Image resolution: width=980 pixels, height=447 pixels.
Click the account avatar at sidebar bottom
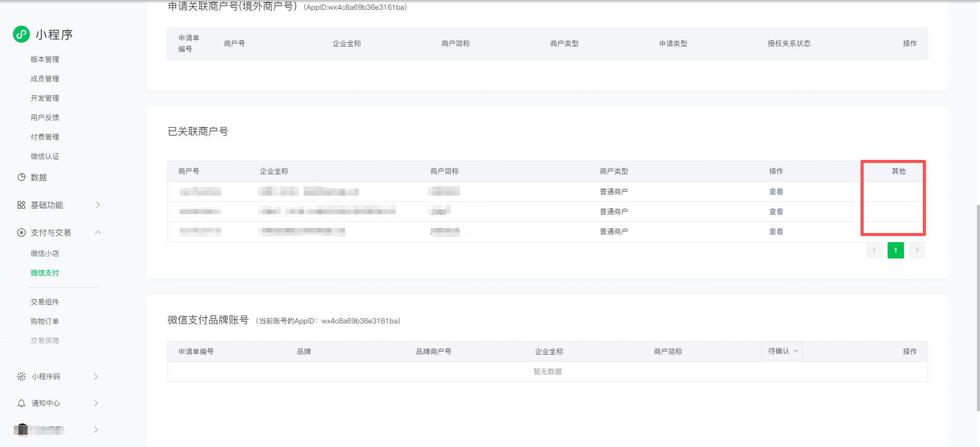(x=22, y=430)
